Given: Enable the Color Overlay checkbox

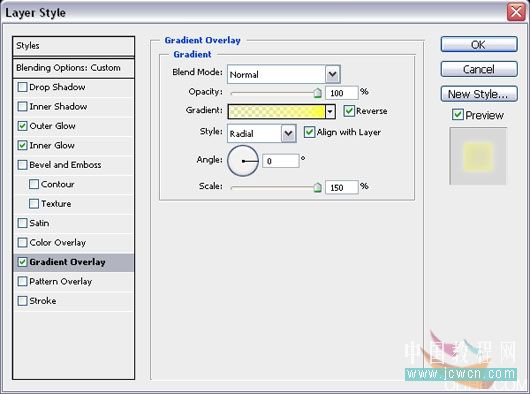Looking at the screenshot, I should click(22, 243).
